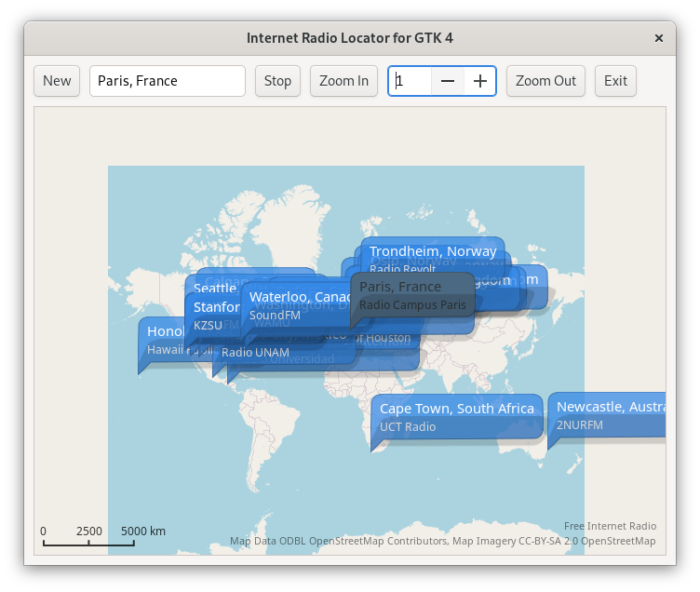
Task: Click the Zoom In button
Action: point(343,81)
